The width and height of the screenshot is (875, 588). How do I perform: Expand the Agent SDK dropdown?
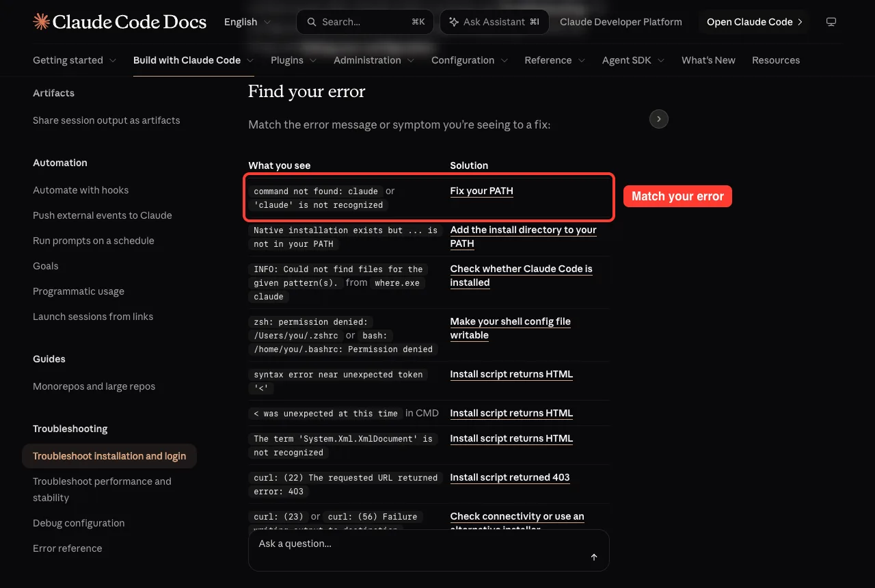click(634, 60)
